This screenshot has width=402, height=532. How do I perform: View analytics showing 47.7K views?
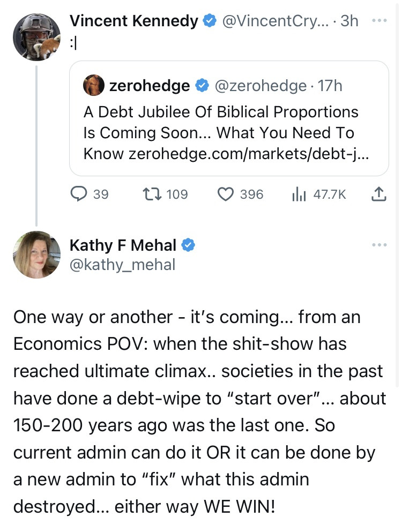pyautogui.click(x=297, y=194)
